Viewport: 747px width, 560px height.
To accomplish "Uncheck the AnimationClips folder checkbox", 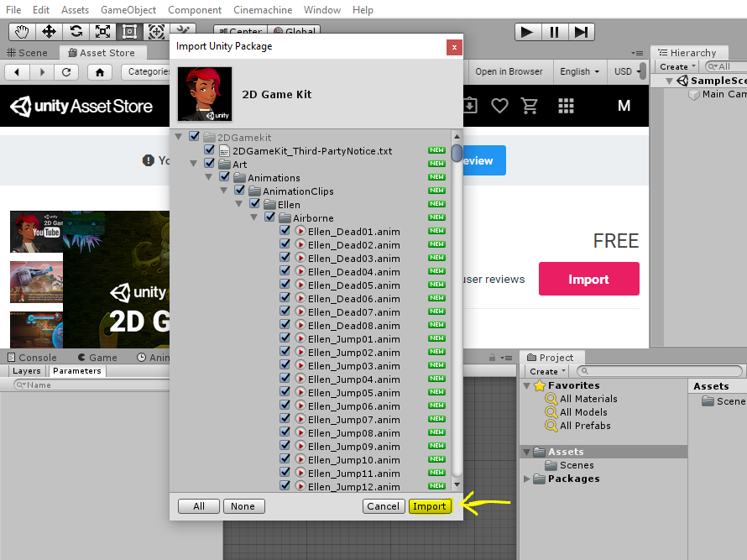I will 240,190.
